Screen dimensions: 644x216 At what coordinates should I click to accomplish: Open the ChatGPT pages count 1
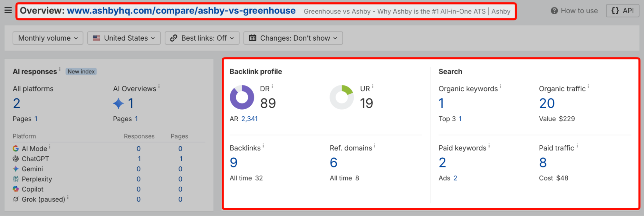click(181, 159)
